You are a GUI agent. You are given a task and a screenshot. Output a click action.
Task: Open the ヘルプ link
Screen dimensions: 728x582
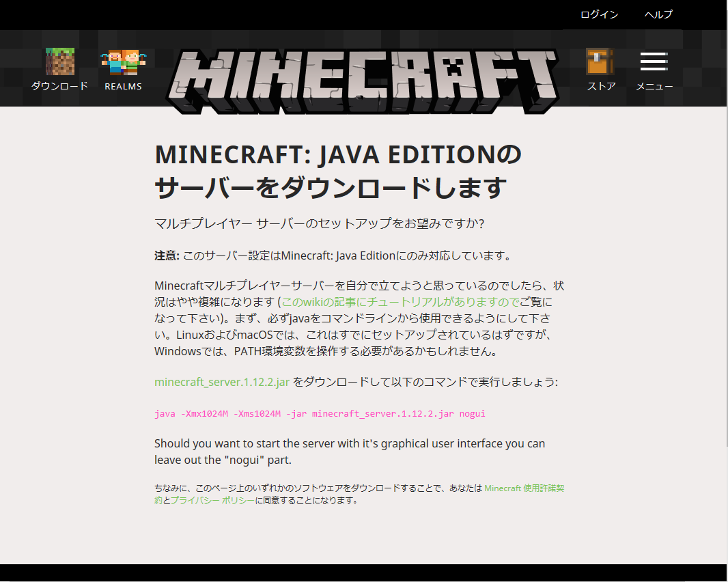(658, 14)
